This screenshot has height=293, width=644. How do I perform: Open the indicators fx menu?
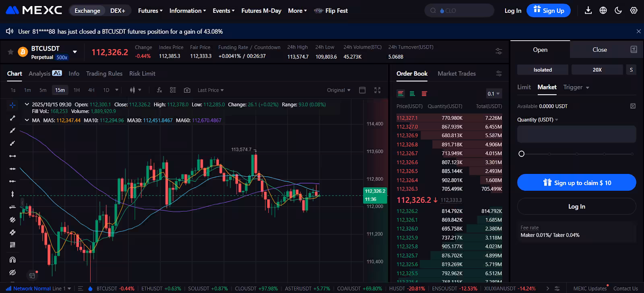pyautogui.click(x=159, y=90)
